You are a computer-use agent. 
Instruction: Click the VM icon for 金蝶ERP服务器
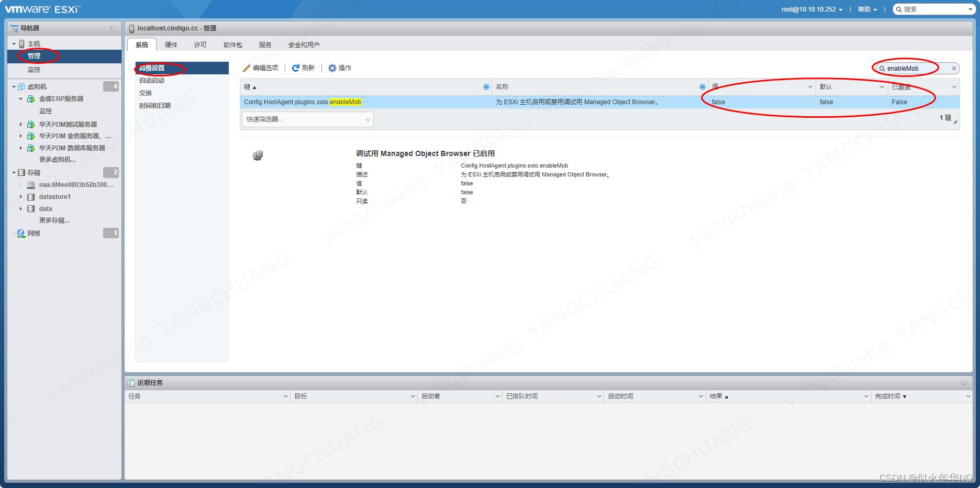[31, 99]
